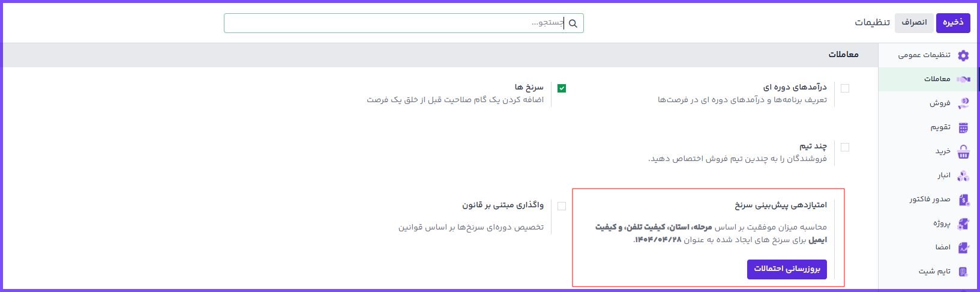Viewport: 980px width, 292px height.
Task: Click the Sign (امضا) icon
Action: pyautogui.click(x=963, y=248)
